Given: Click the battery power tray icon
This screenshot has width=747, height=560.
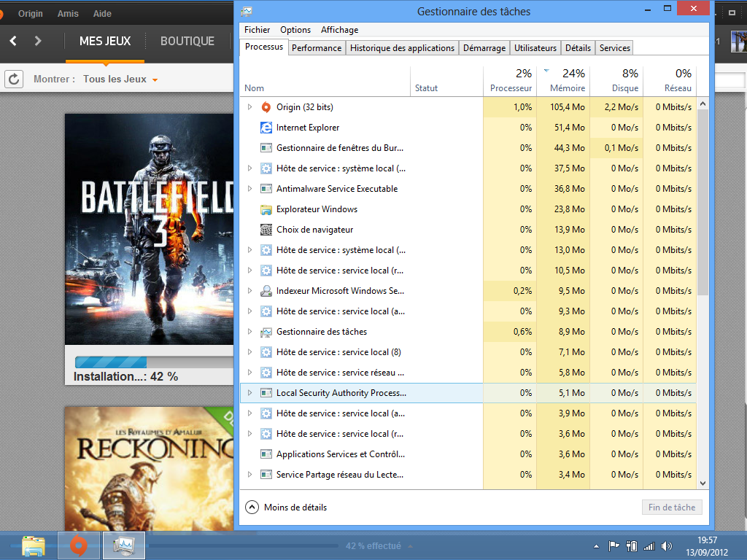Looking at the screenshot, I should pos(632,546).
